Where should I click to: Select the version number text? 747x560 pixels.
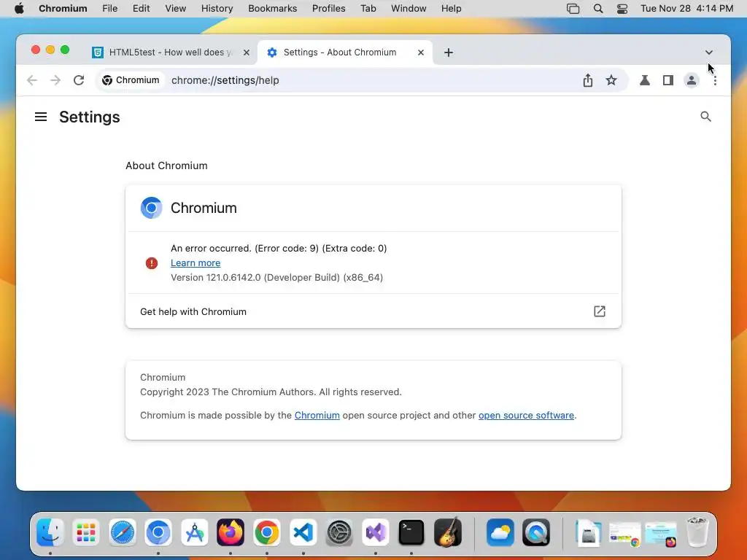click(276, 277)
